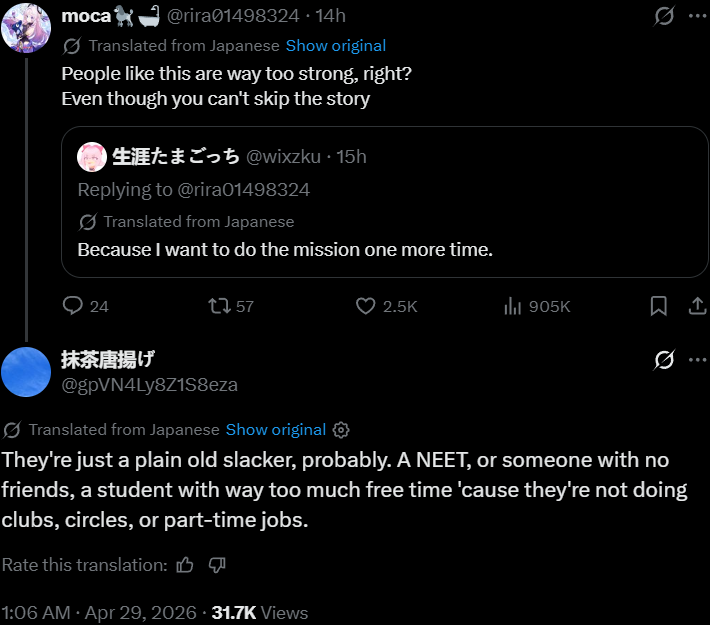Open moca's profile avatar

point(26,26)
